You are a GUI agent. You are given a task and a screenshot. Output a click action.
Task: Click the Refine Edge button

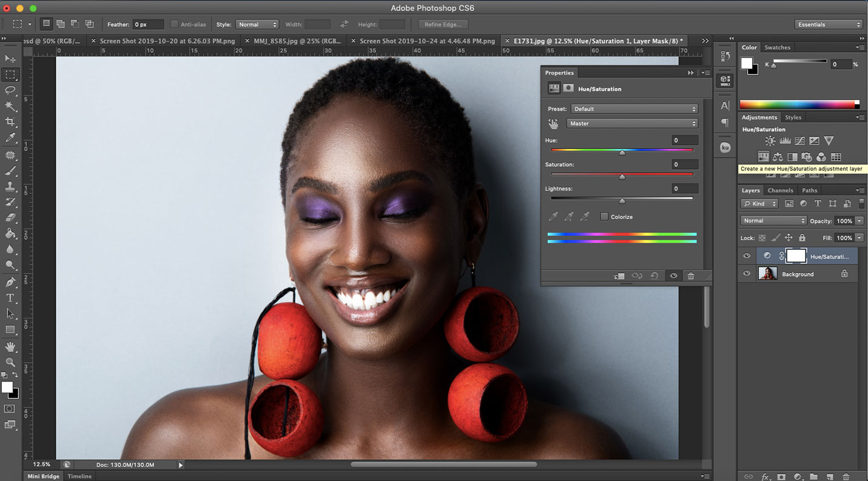pyautogui.click(x=443, y=24)
